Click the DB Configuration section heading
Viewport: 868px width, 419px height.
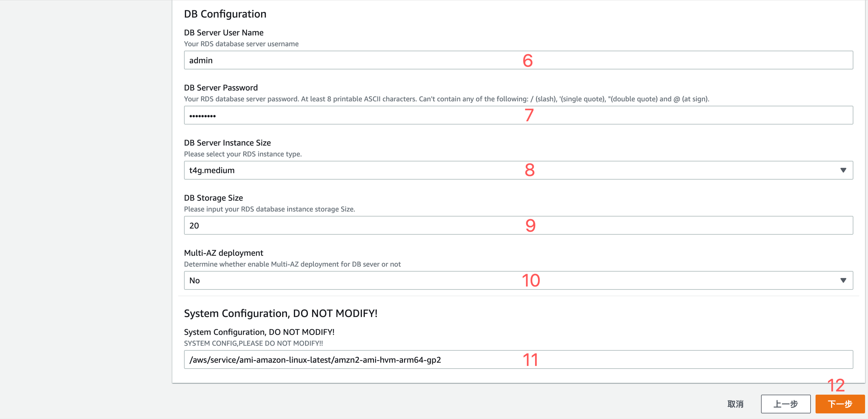225,14
